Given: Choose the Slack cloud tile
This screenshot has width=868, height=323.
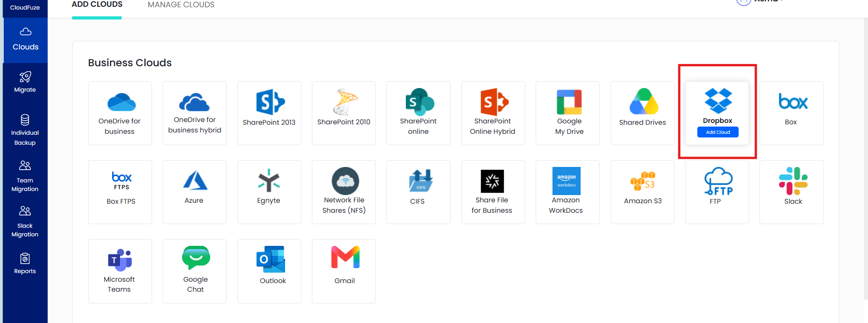Looking at the screenshot, I should [x=791, y=192].
